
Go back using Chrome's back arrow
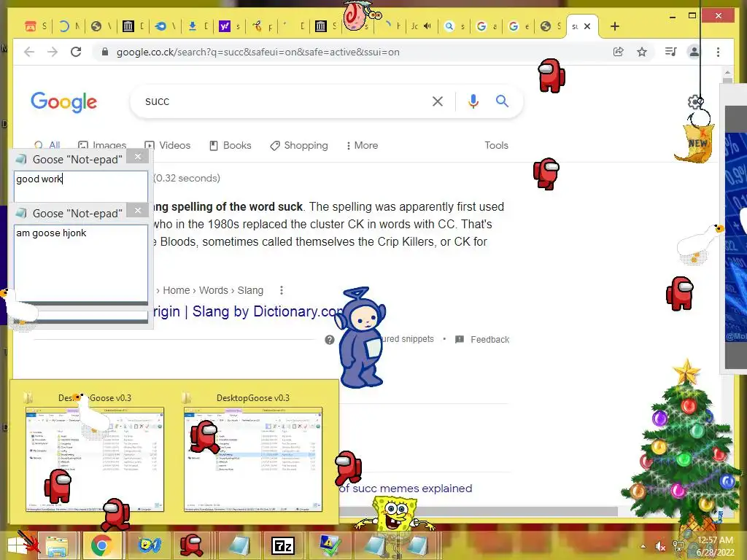click(29, 52)
